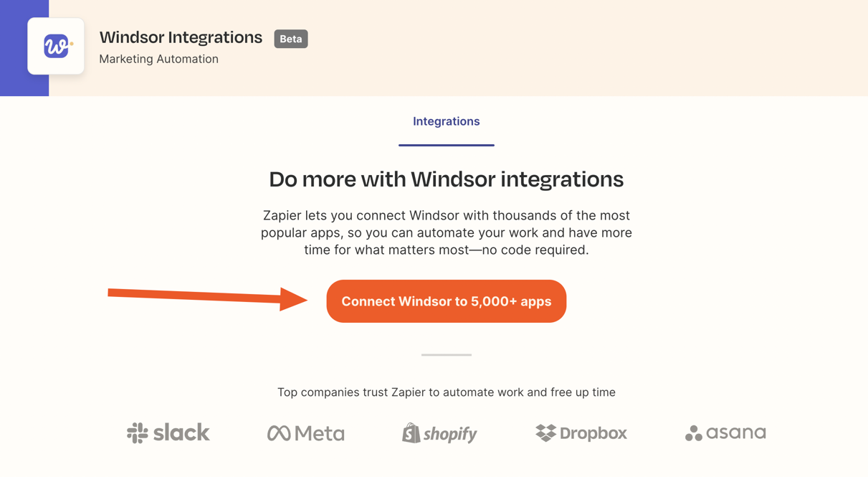This screenshot has height=477, width=868.
Task: Click the Shopify logo
Action: [439, 433]
